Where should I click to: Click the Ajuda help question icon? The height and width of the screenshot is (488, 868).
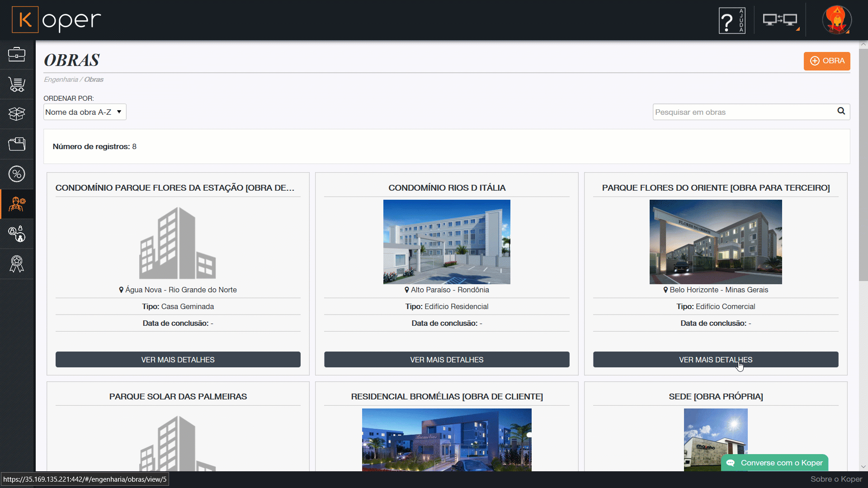point(732,21)
